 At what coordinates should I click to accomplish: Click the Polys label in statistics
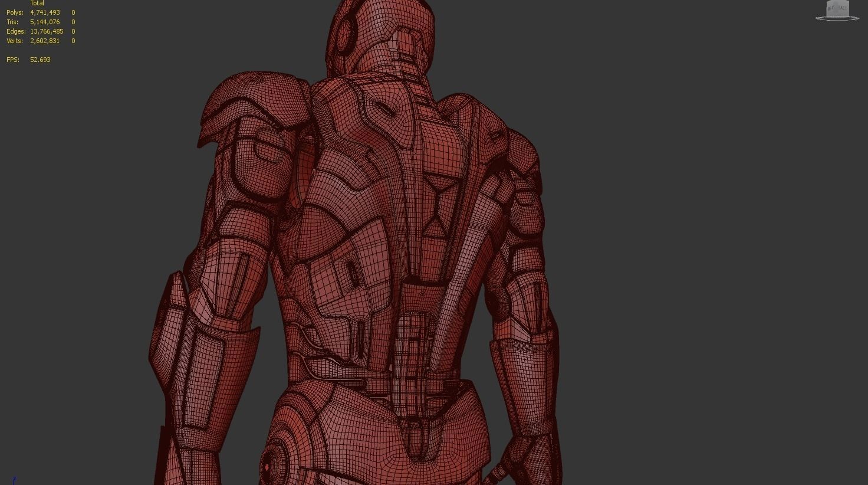tap(15, 12)
